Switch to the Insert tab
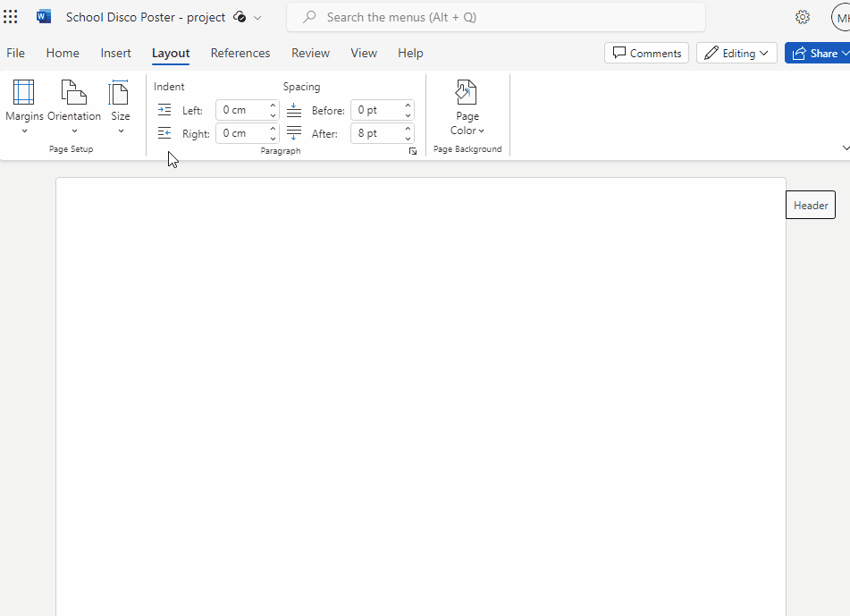This screenshot has height=616, width=850. (x=115, y=53)
